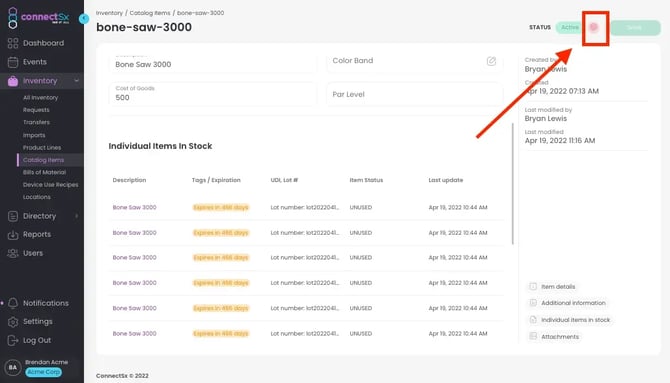Click the BA user avatar
Viewport: 670px width, 383px height.
13,367
